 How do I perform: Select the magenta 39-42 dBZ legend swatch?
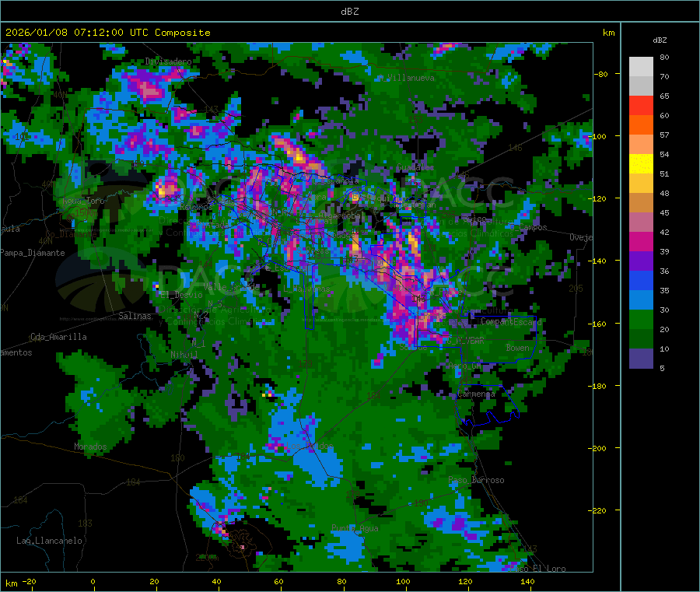(x=641, y=241)
